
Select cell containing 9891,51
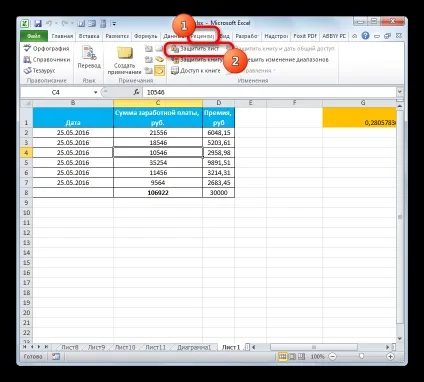[218, 163]
